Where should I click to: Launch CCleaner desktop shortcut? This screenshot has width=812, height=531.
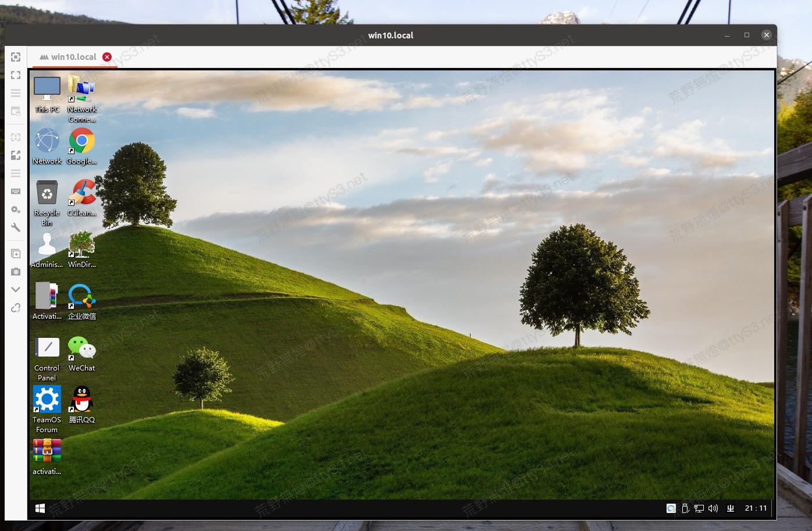coord(81,198)
